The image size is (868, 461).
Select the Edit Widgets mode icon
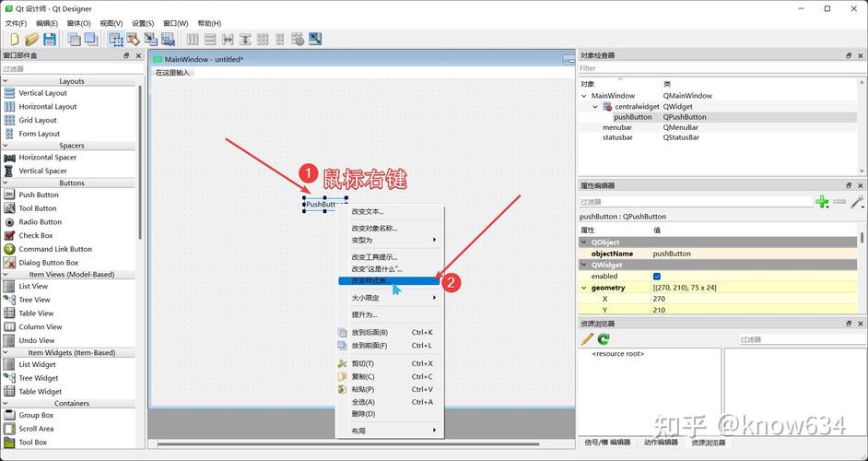pos(116,39)
